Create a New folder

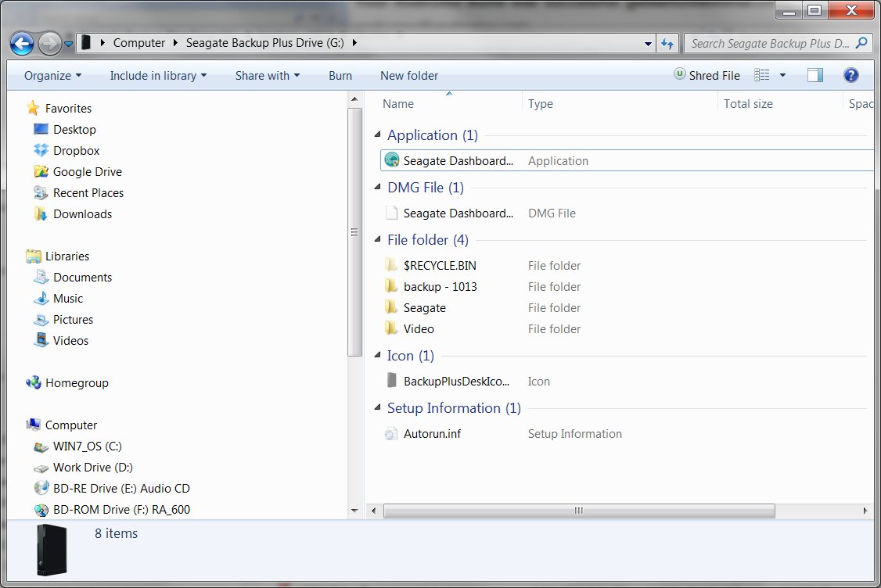click(409, 75)
